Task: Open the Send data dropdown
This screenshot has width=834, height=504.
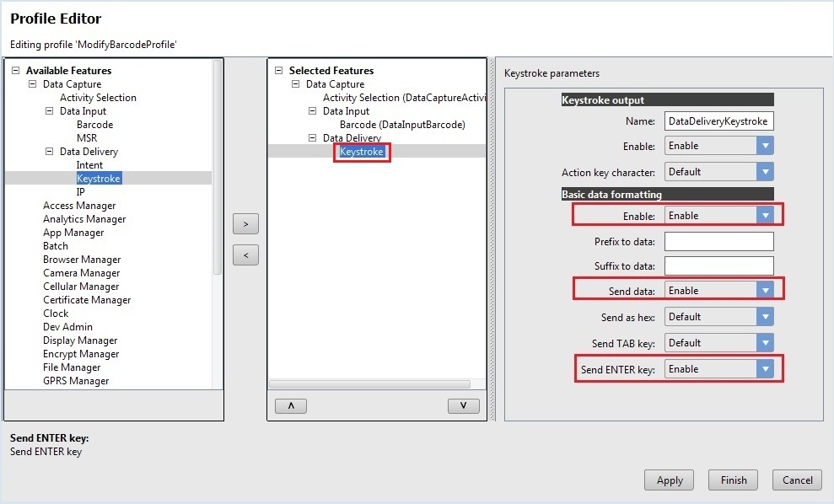Action: click(765, 291)
